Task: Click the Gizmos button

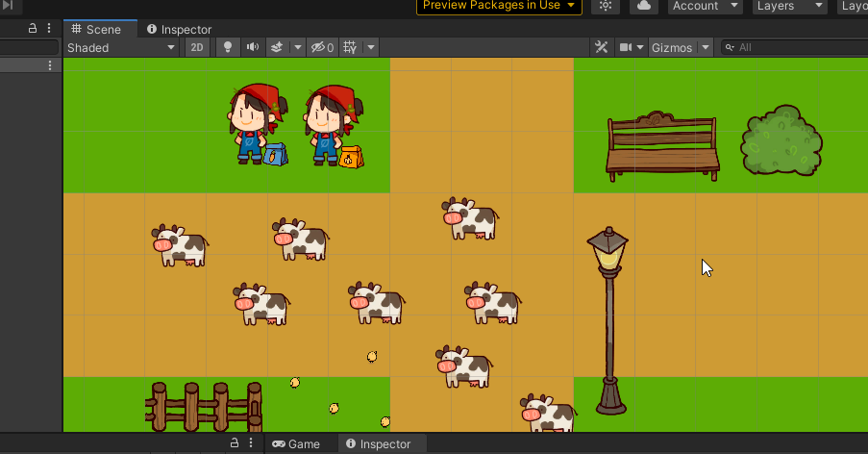Action: click(x=671, y=47)
